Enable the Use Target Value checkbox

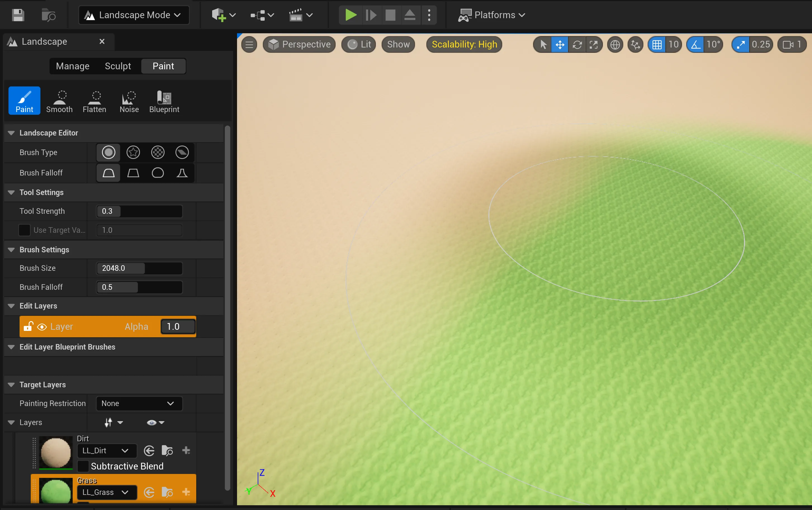coord(24,230)
